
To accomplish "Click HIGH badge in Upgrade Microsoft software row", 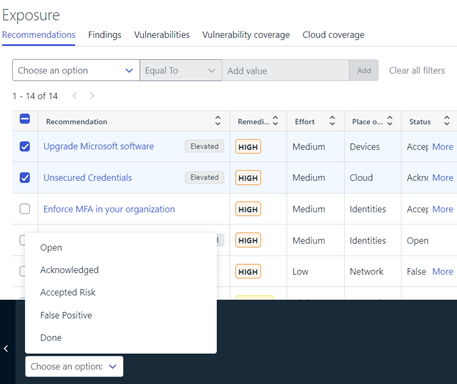I will point(248,147).
